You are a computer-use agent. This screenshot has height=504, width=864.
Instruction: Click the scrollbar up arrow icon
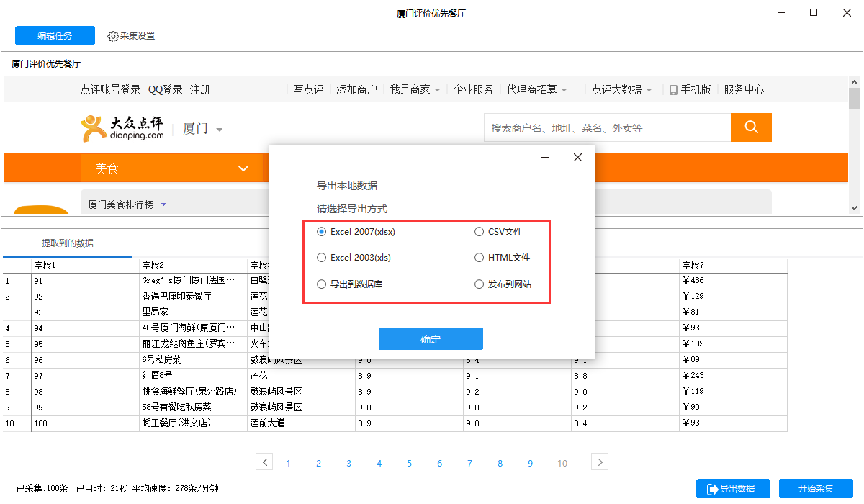point(854,81)
